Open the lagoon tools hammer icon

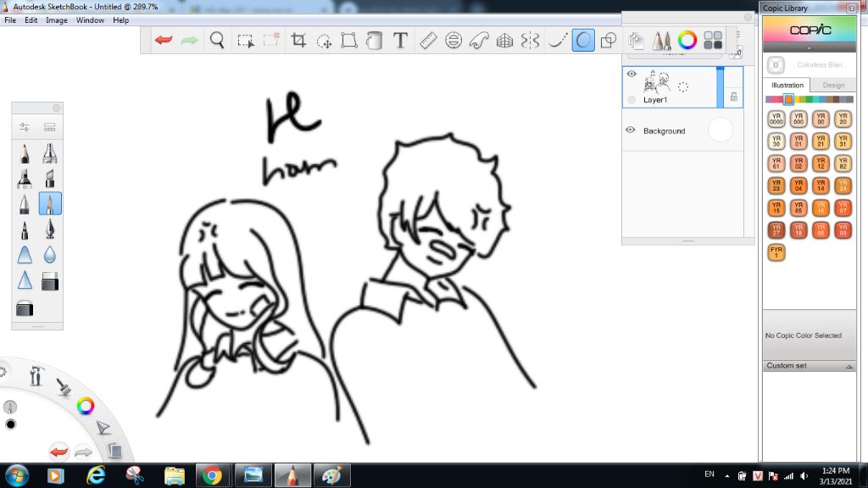(36, 375)
